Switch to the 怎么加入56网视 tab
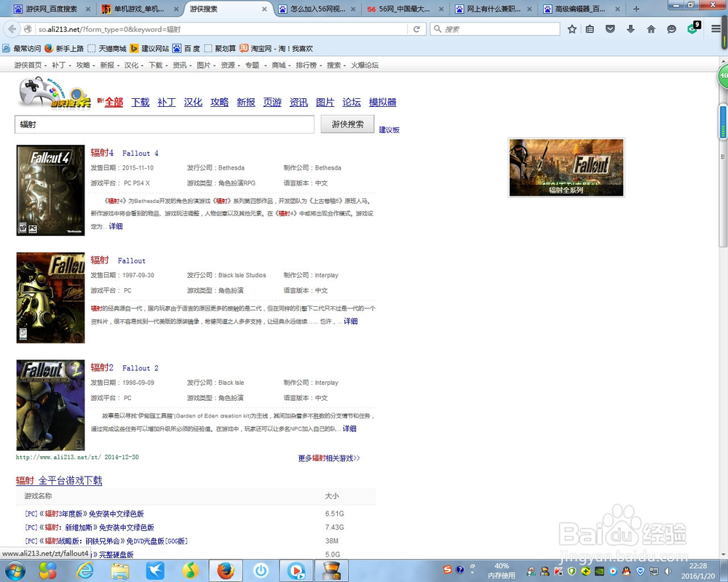This screenshot has width=728, height=582. (x=317, y=9)
